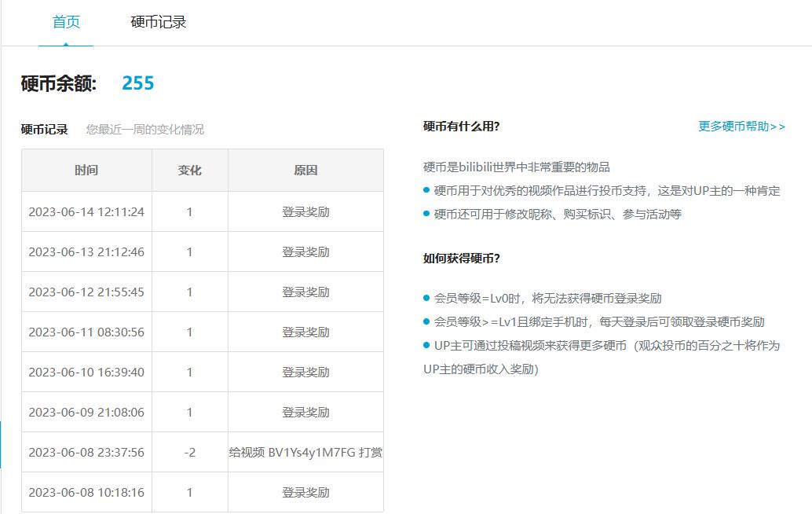Click the 会员等级=Lv0时 bullet text
Viewport: 812px width, 514px height.
tap(548, 299)
